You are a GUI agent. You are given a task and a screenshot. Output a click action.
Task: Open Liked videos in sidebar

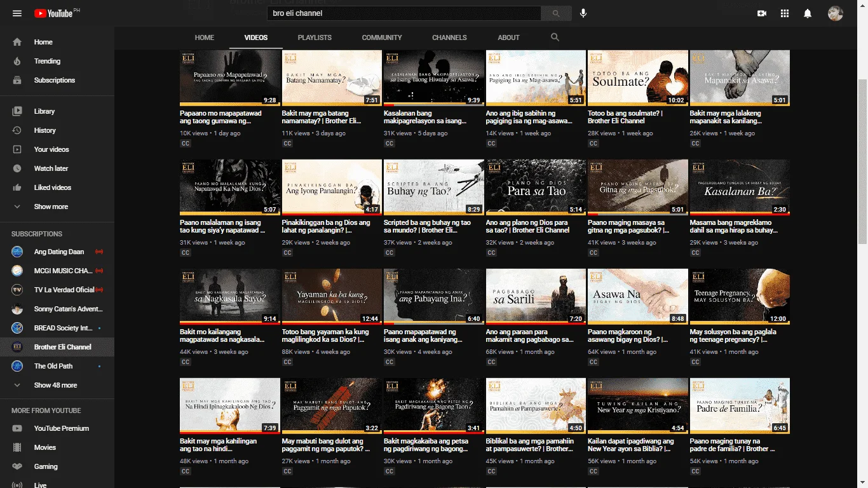[57, 187]
